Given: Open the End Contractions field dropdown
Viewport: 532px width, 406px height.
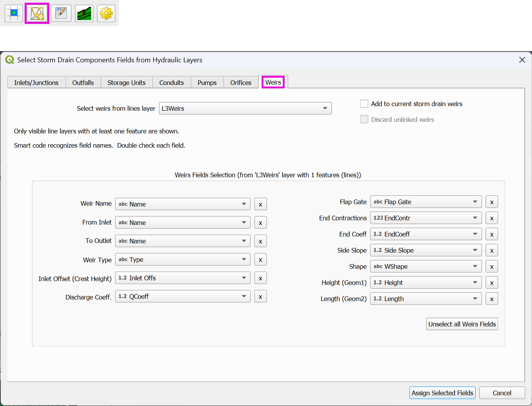Looking at the screenshot, I should pyautogui.click(x=425, y=218).
